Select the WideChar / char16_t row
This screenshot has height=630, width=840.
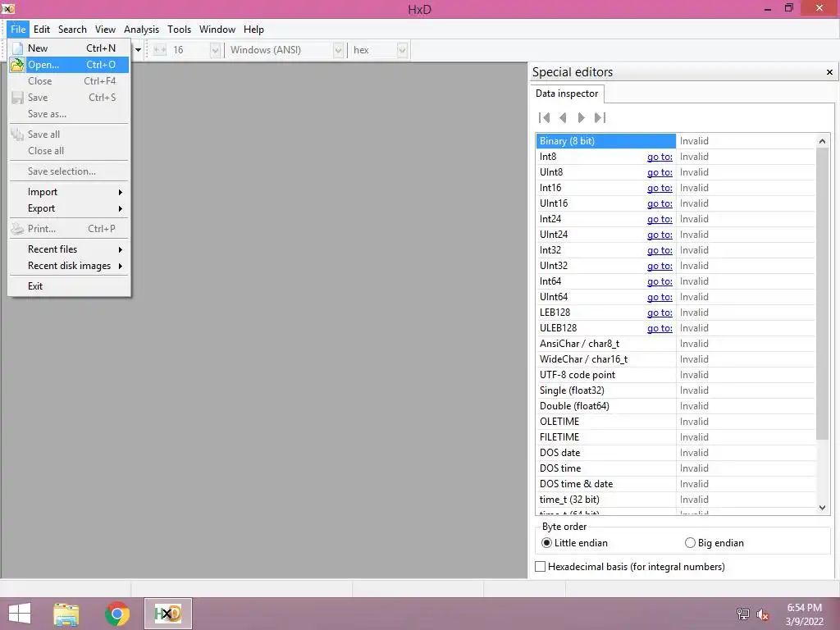coord(675,359)
